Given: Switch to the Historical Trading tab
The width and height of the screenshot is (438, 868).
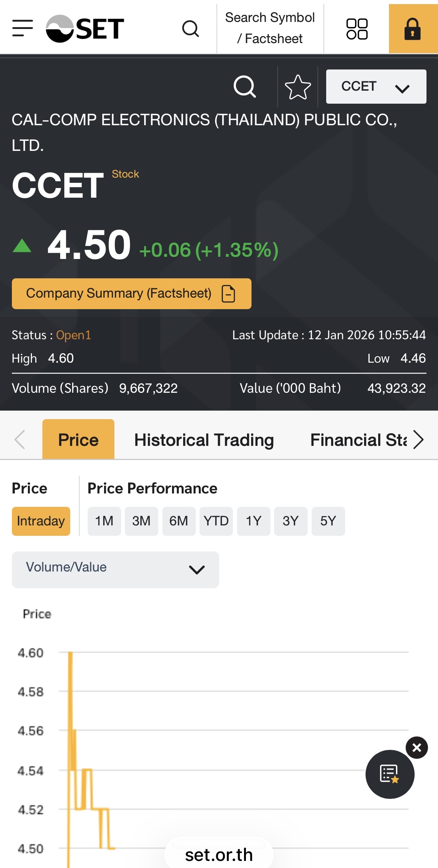Looking at the screenshot, I should click(204, 440).
